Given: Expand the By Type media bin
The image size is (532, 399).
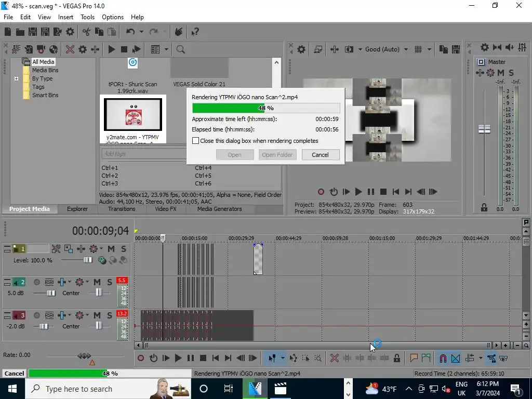Looking at the screenshot, I should point(16,78).
